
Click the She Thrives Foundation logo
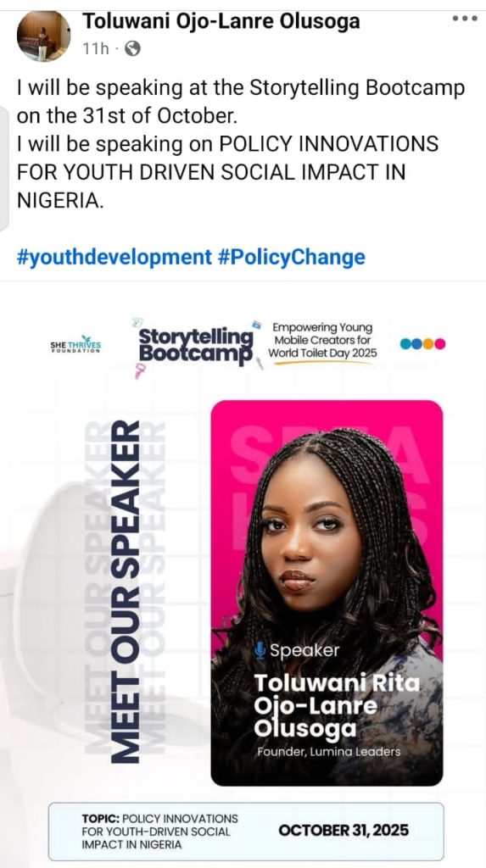76,344
